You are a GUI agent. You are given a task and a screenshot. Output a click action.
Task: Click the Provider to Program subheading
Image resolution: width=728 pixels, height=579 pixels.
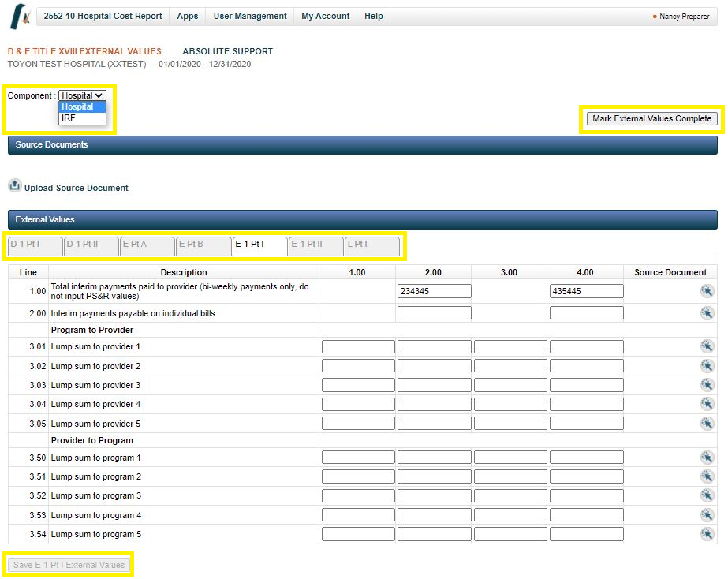tap(92, 440)
